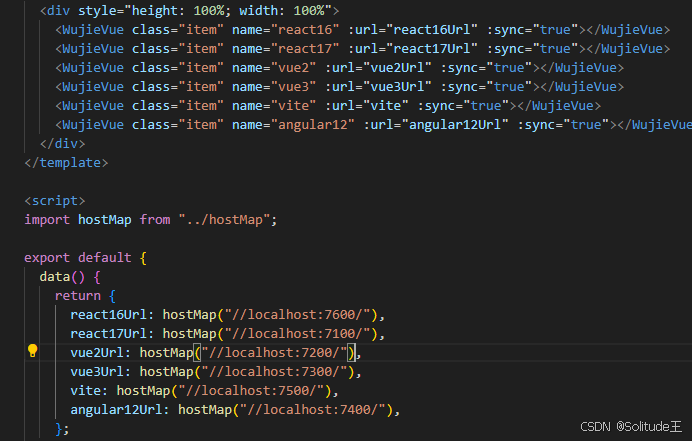
Task: Click the "//localhost:7200/" string
Action: point(275,352)
